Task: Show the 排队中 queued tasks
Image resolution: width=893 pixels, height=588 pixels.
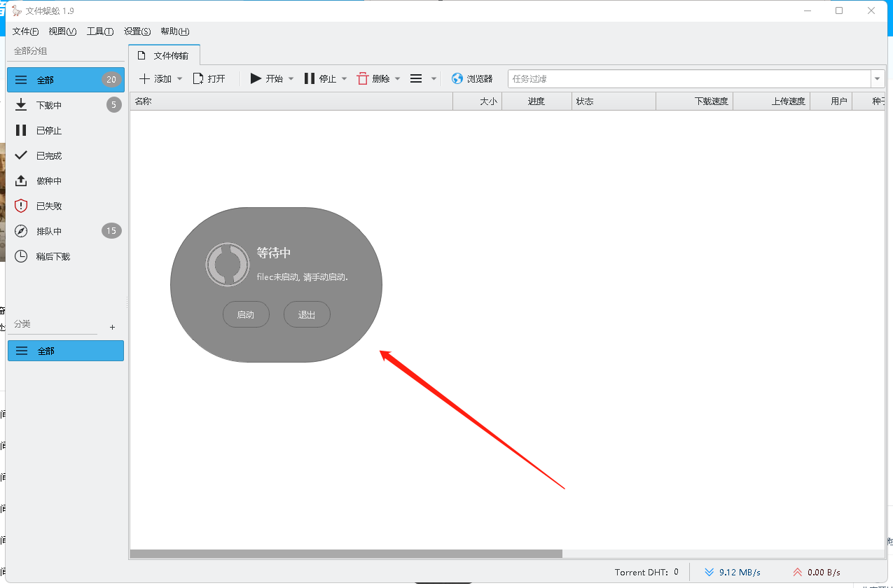Action: pyautogui.click(x=66, y=231)
